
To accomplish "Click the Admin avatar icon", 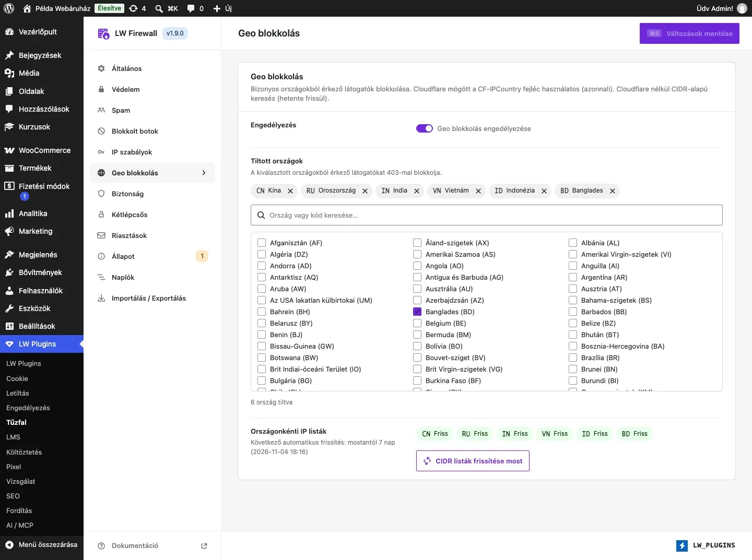I will point(742,8).
